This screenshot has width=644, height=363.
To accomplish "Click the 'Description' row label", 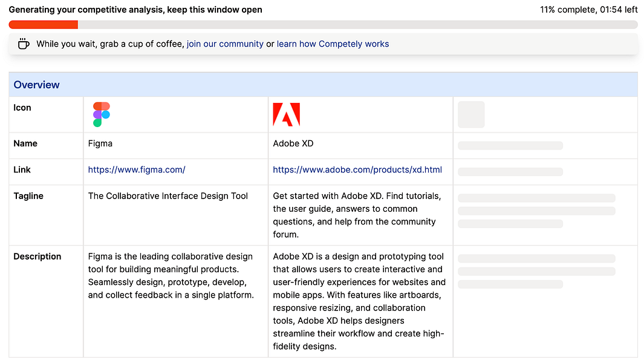I will pos(37,257).
